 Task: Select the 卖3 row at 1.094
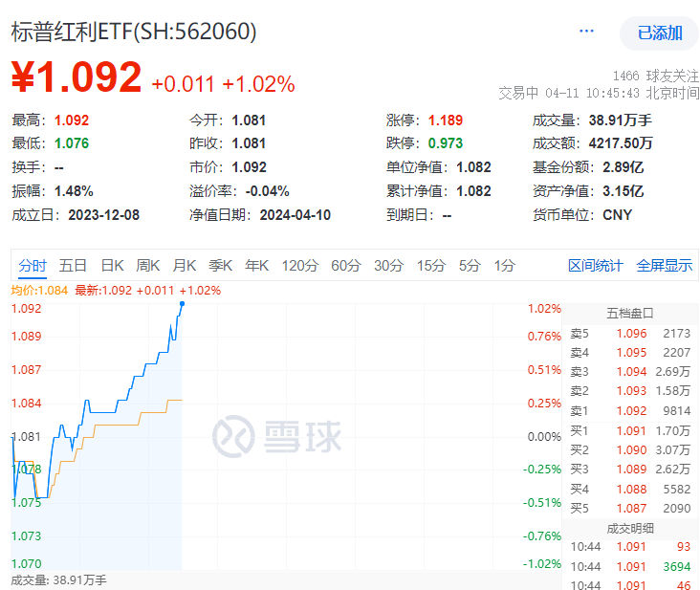[630, 372]
